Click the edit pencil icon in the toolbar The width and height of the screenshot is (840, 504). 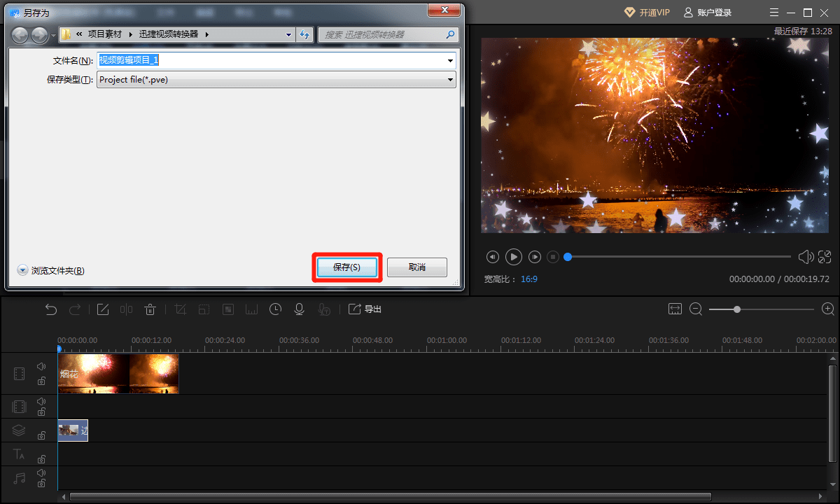pyautogui.click(x=103, y=309)
